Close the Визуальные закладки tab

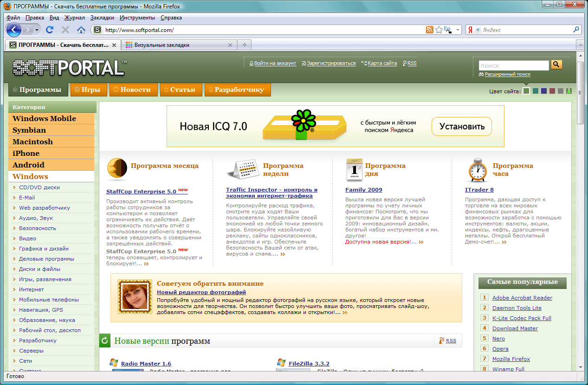point(230,45)
